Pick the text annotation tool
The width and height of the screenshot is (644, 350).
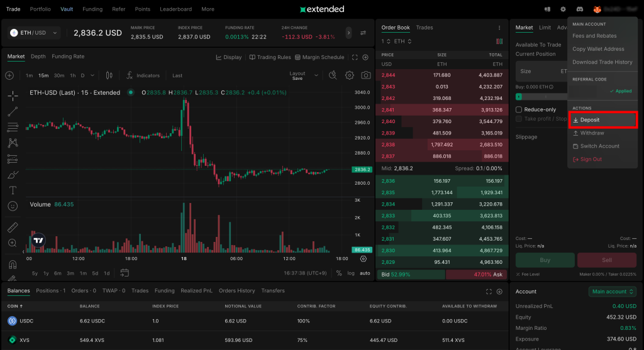pos(13,190)
